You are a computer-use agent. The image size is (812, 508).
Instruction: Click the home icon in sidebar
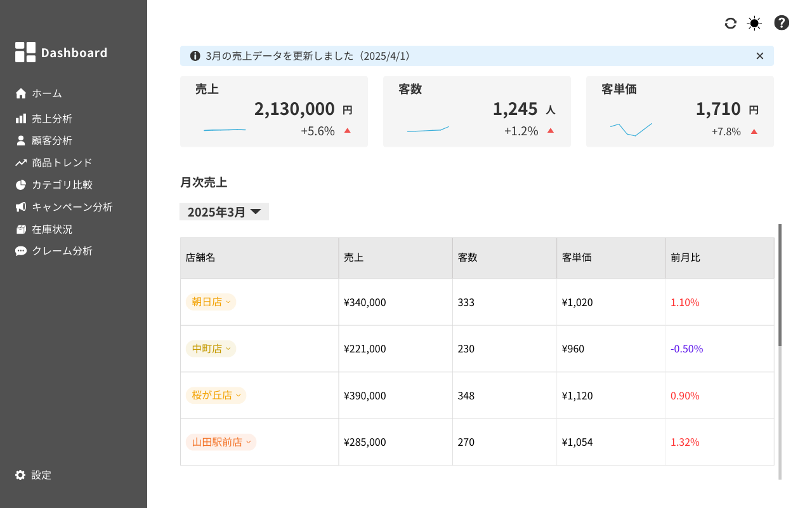pyautogui.click(x=21, y=94)
